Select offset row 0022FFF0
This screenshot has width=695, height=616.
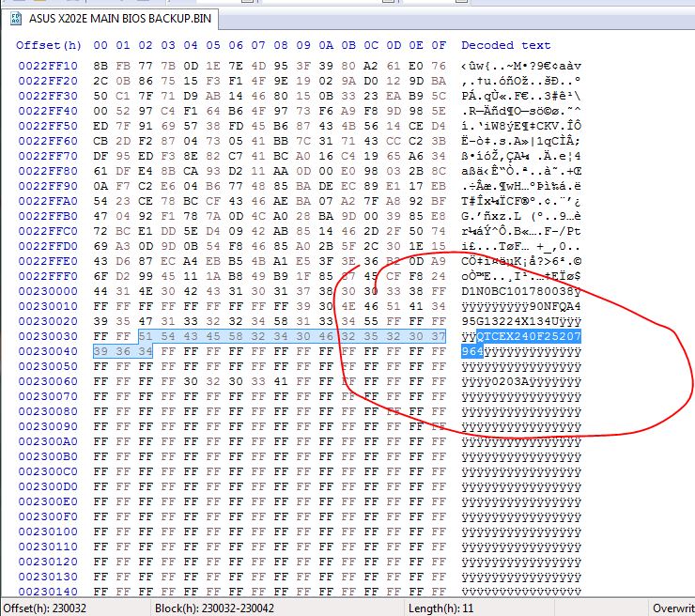(x=48, y=276)
